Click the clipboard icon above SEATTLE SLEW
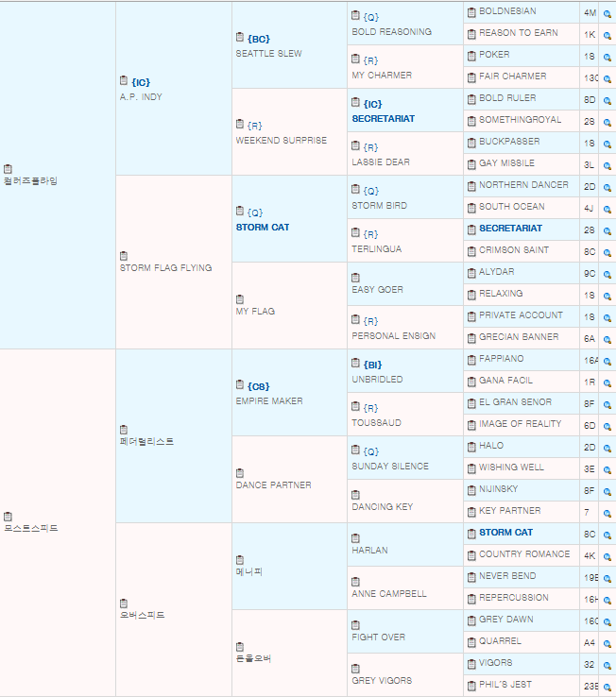The height and width of the screenshot is (697, 616). point(240,37)
